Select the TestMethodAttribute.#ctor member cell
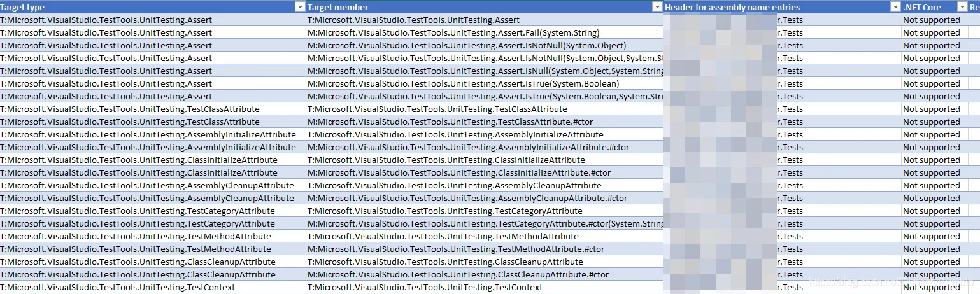The image size is (980, 294). 485,249
